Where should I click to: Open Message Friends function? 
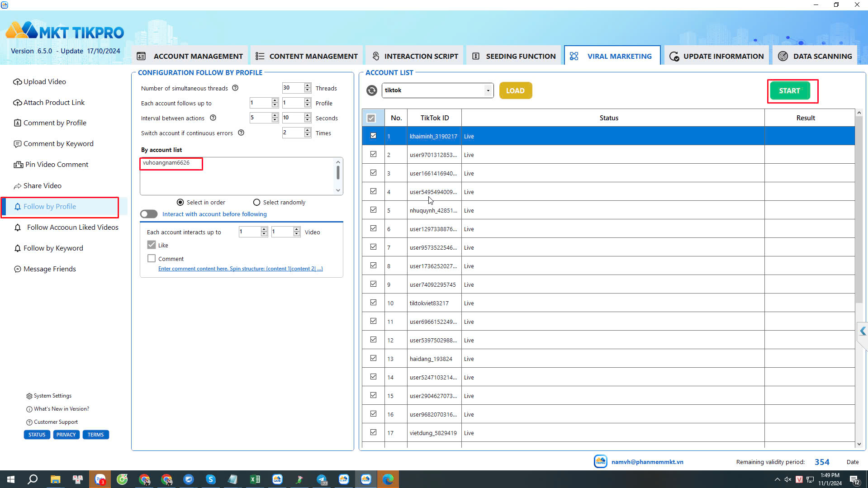[44, 269]
